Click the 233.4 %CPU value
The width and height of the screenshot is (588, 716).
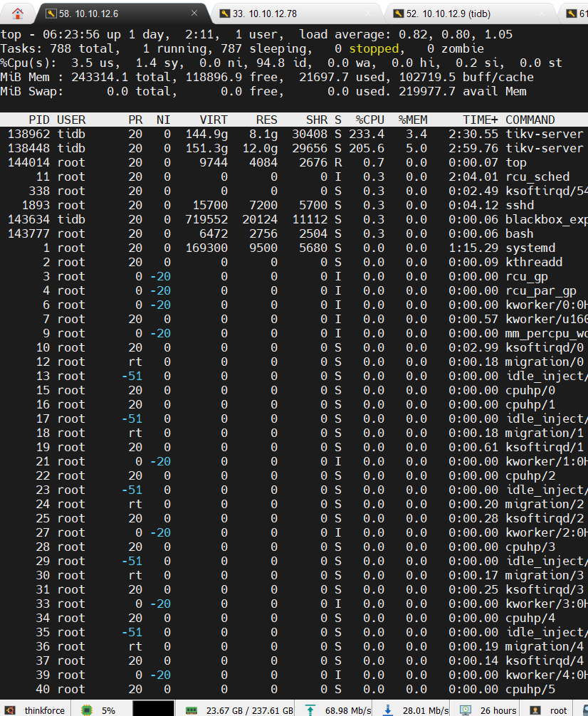(x=367, y=134)
